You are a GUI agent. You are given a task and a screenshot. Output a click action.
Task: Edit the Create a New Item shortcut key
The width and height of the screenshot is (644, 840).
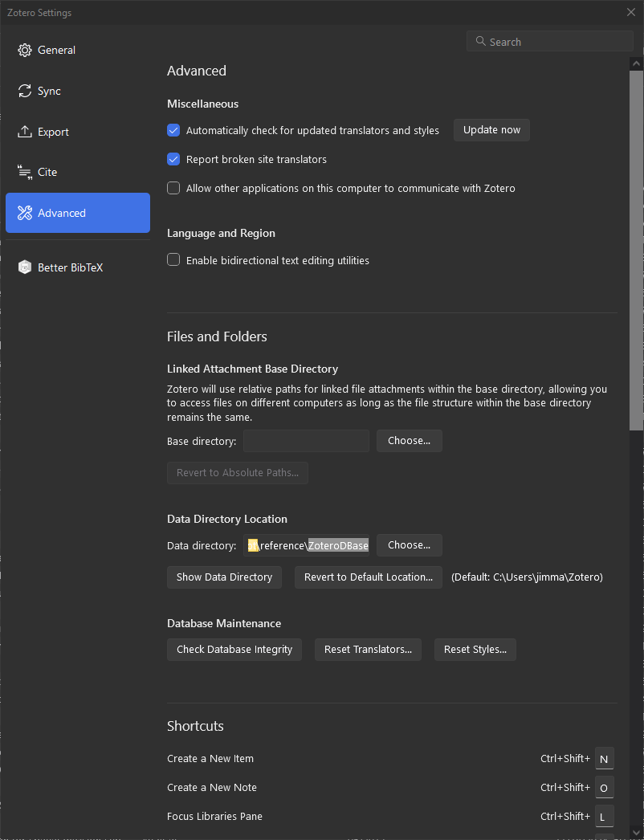point(605,759)
